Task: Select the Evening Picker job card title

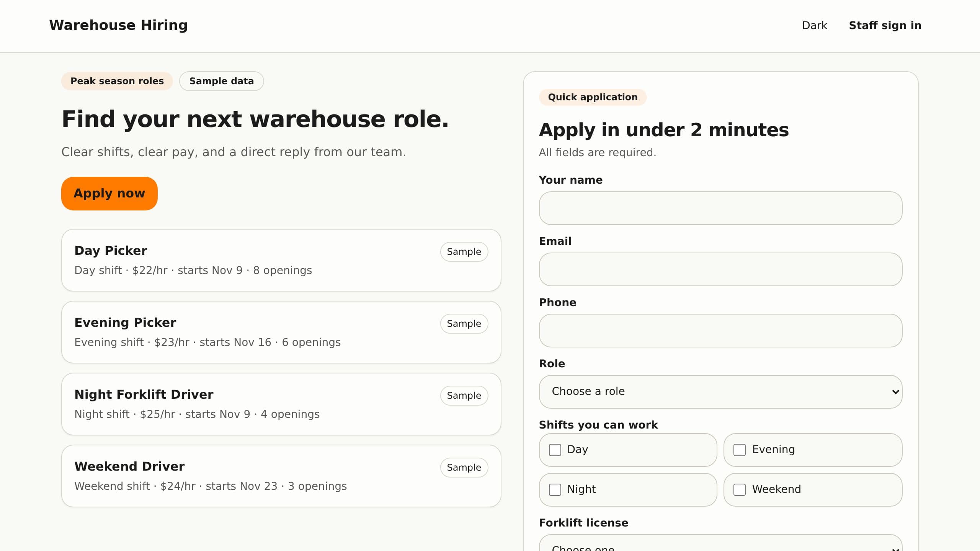Action: [x=125, y=322]
